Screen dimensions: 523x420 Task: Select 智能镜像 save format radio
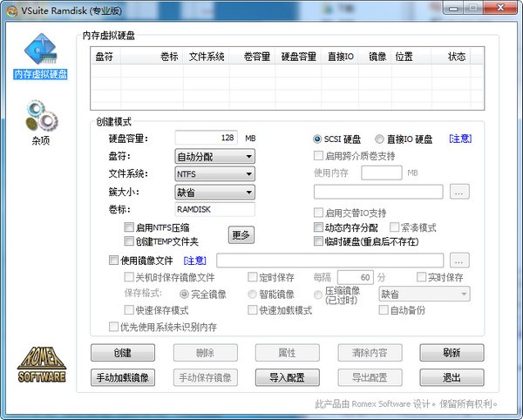coord(253,294)
